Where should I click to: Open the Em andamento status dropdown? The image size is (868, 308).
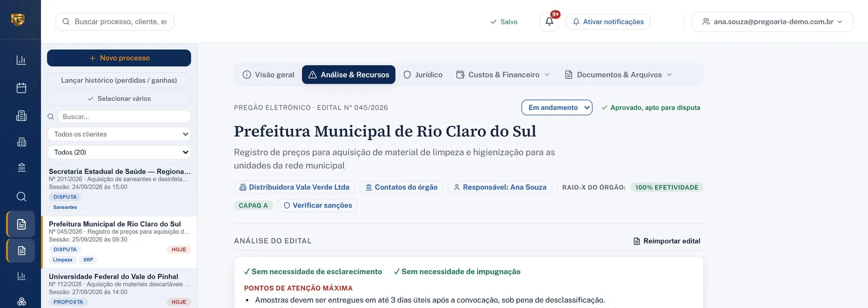point(557,108)
